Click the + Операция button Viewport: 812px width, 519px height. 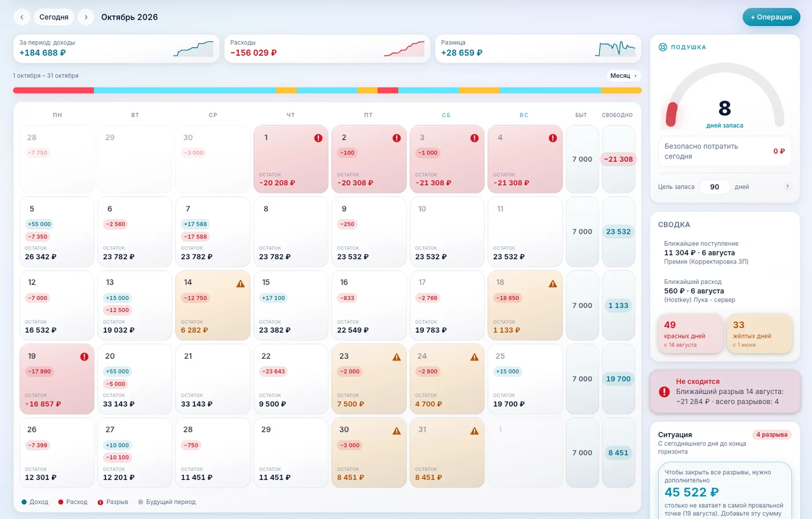[x=771, y=17]
